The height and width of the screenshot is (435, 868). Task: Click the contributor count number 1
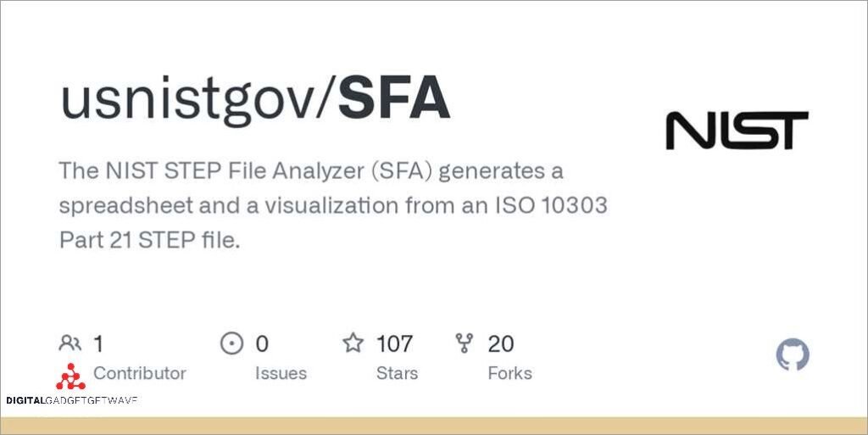coord(98,343)
